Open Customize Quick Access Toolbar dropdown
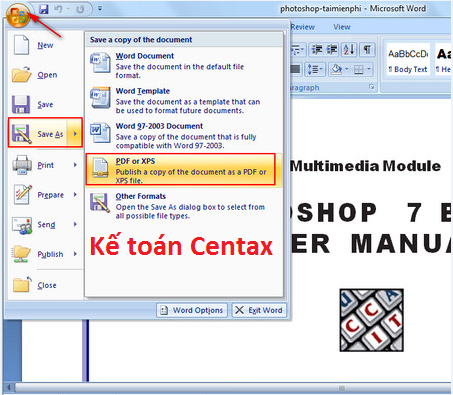The width and height of the screenshot is (453, 395). point(100,9)
